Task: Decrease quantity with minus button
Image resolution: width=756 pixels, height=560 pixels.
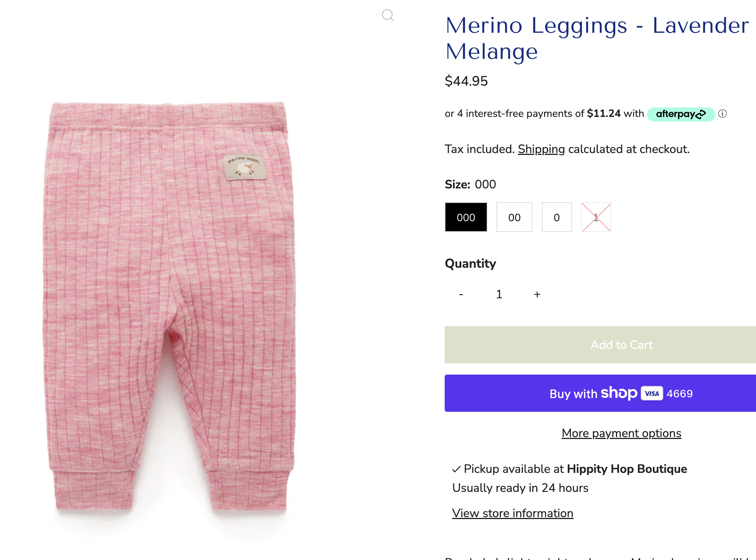Action: (x=461, y=295)
